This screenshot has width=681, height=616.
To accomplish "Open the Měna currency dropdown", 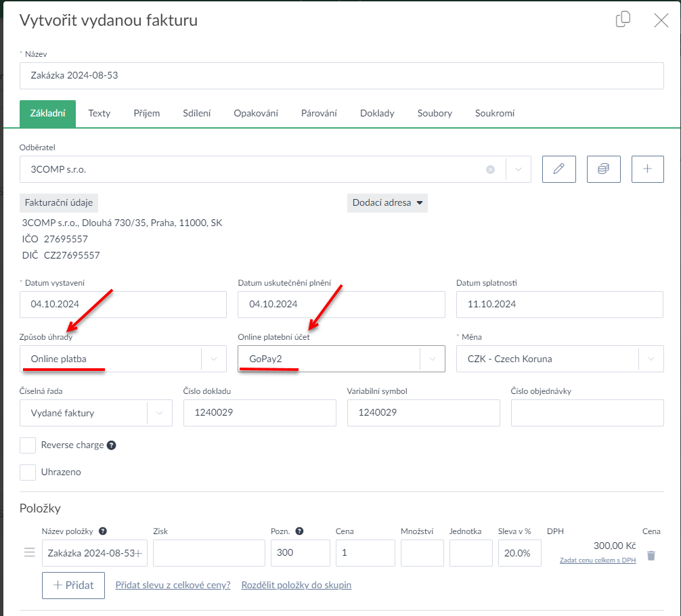I will (651, 359).
